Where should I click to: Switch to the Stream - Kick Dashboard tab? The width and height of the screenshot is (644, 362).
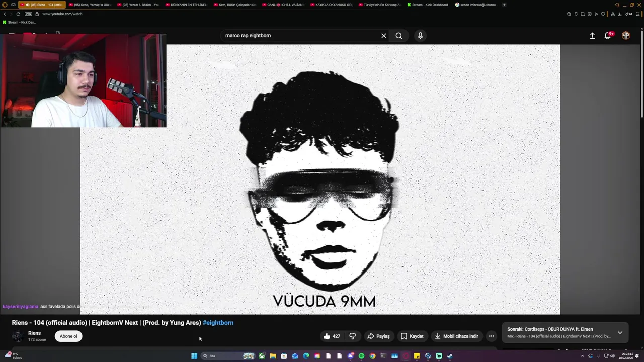coord(429,5)
